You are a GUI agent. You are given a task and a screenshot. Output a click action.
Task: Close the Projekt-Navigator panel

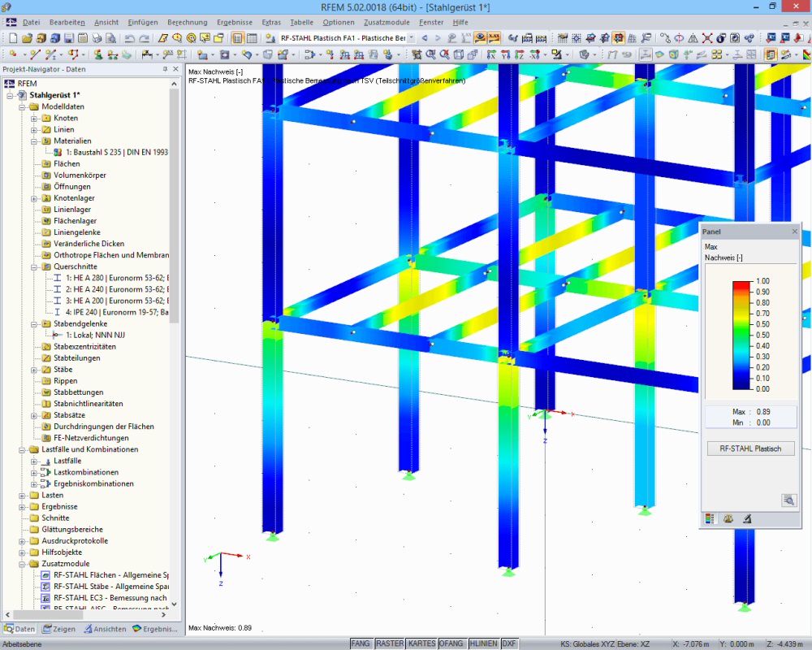[x=175, y=69]
